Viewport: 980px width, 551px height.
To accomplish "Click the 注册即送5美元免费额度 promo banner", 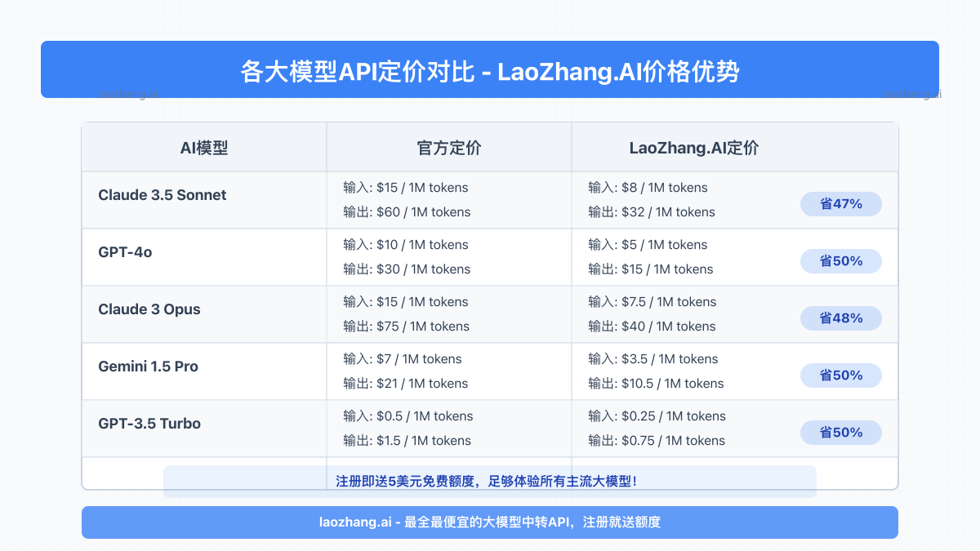I will 490,482.
